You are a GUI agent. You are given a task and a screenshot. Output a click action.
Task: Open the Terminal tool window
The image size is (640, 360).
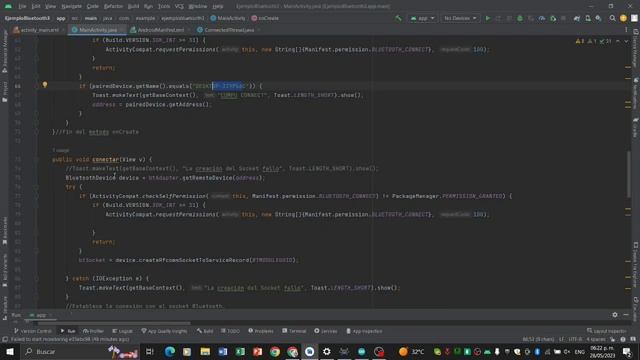tap(294, 331)
